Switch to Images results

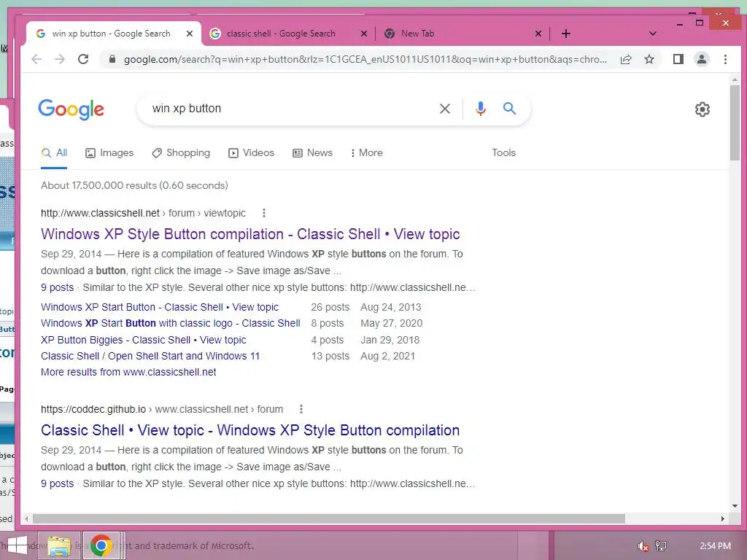pyautogui.click(x=109, y=153)
